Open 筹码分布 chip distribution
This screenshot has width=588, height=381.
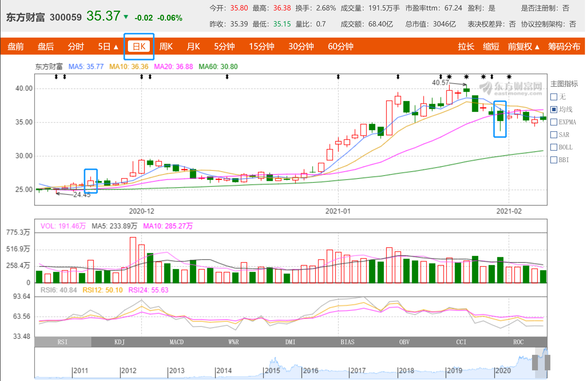tap(564, 46)
